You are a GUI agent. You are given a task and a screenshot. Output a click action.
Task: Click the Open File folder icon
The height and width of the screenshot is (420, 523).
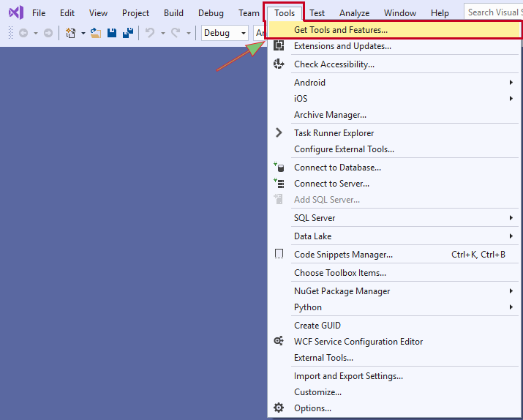(95, 33)
